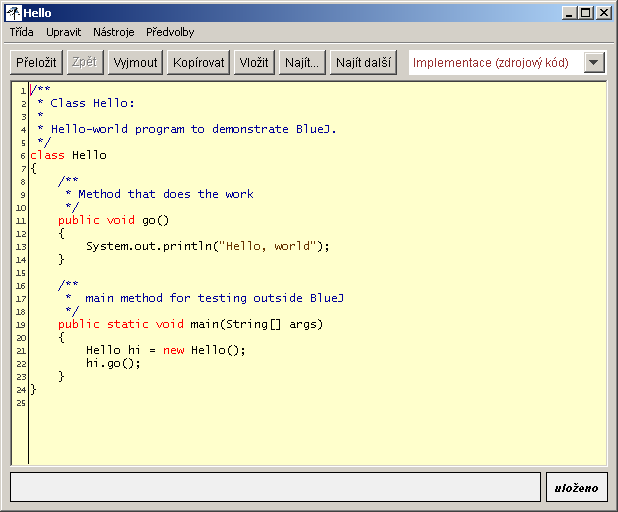The height and width of the screenshot is (512, 618).
Task: Expand the view selector dropdown arrow
Action: click(594, 62)
